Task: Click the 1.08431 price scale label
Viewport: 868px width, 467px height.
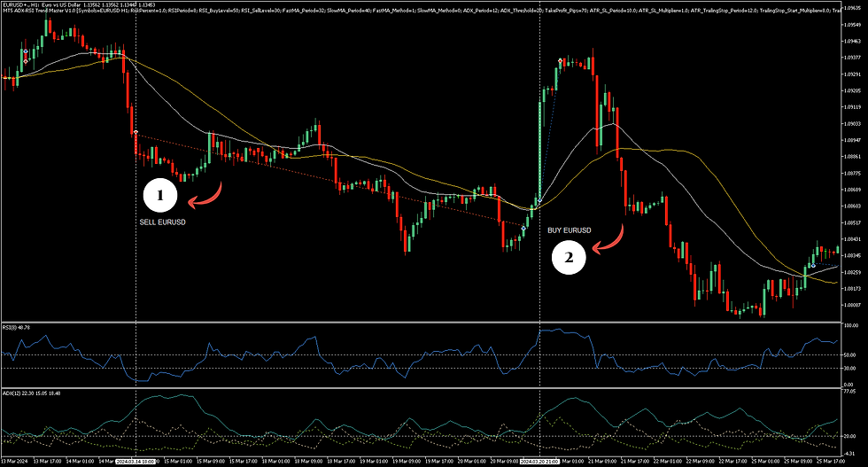Action: coord(852,239)
